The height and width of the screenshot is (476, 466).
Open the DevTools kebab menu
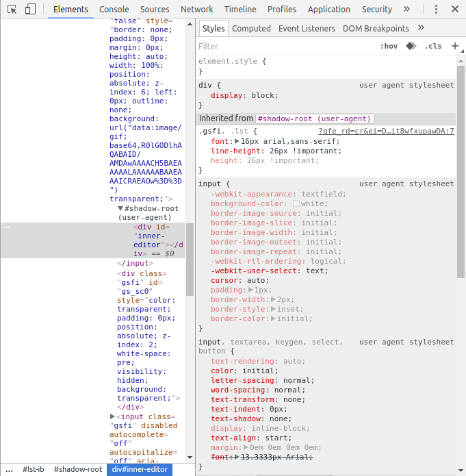point(436,10)
